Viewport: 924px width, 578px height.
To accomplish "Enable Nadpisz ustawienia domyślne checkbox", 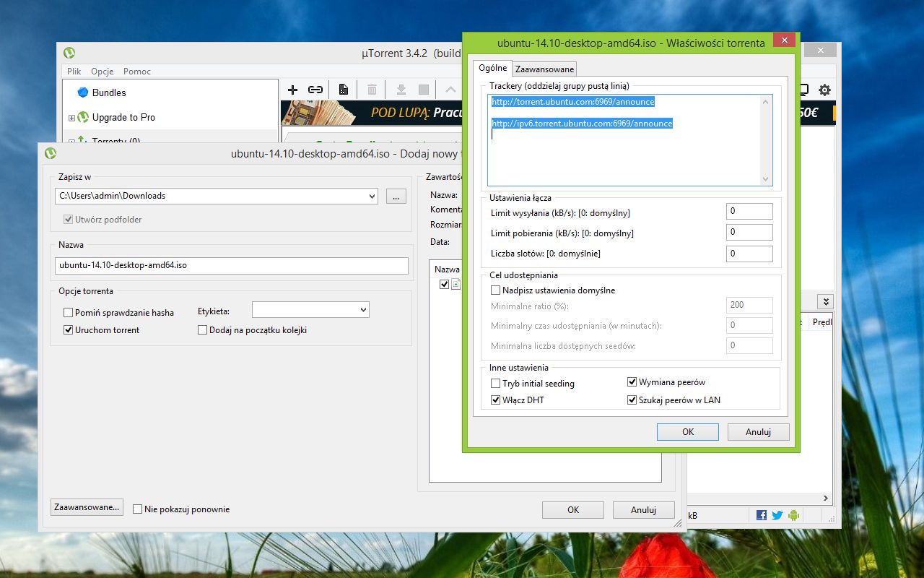I will [496, 290].
